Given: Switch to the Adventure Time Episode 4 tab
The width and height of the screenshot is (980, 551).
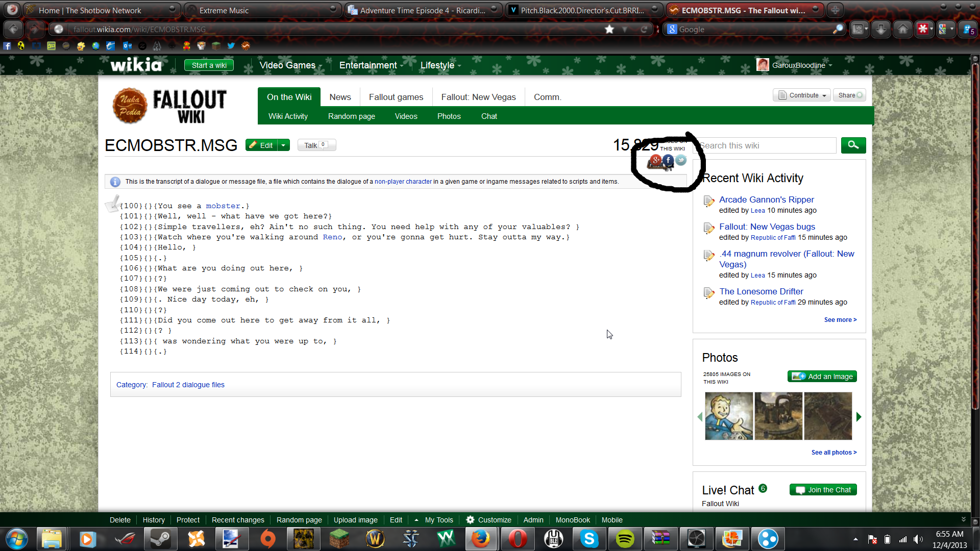Looking at the screenshot, I should pos(423,10).
